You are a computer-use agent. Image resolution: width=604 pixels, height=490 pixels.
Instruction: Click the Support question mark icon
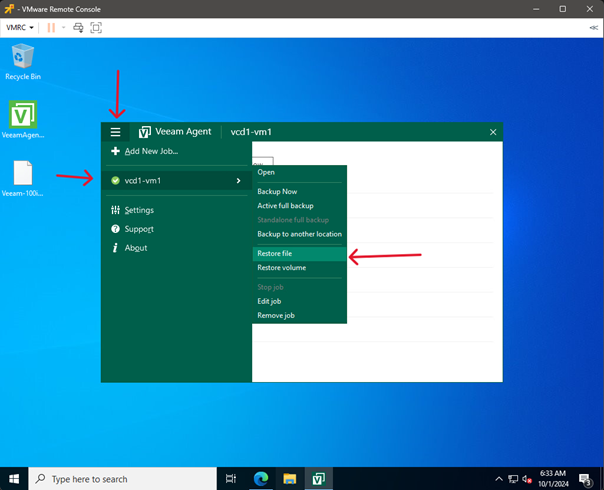point(116,229)
